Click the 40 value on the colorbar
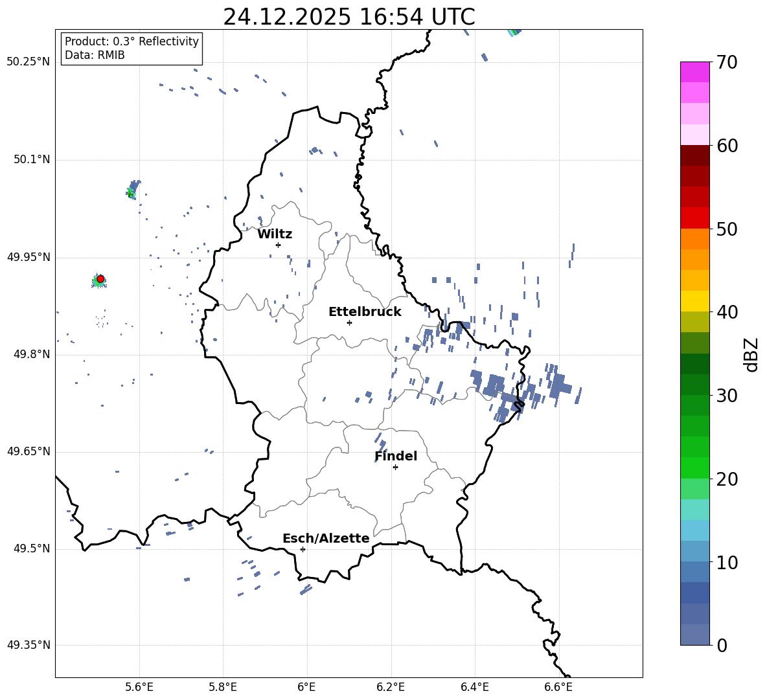The height and width of the screenshot is (700, 767). tap(726, 312)
